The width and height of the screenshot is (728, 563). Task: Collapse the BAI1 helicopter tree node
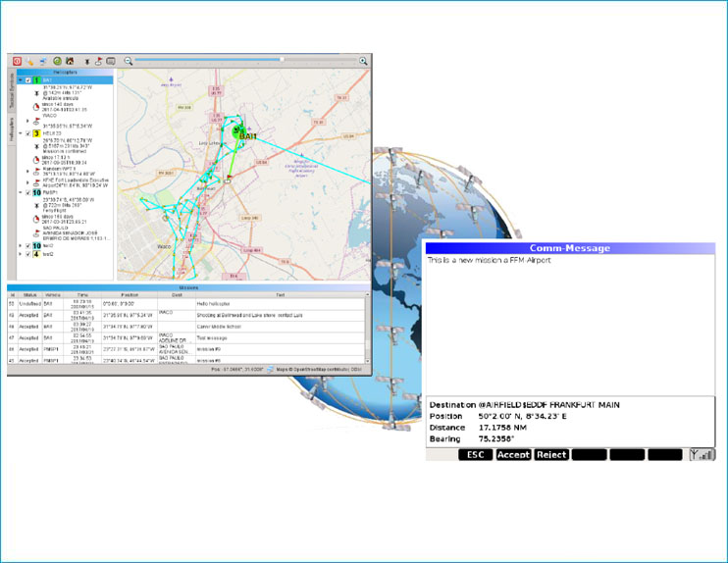click(20, 80)
